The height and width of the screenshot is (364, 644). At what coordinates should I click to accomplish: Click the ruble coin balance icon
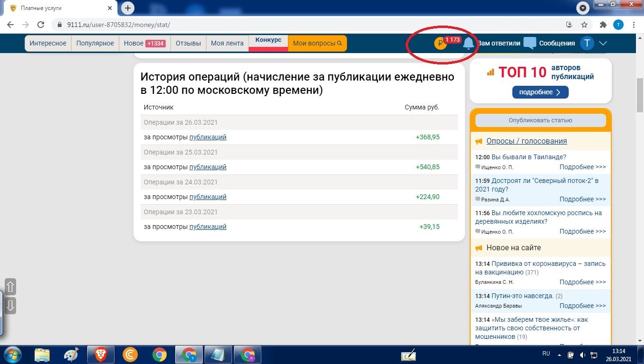[x=440, y=44]
